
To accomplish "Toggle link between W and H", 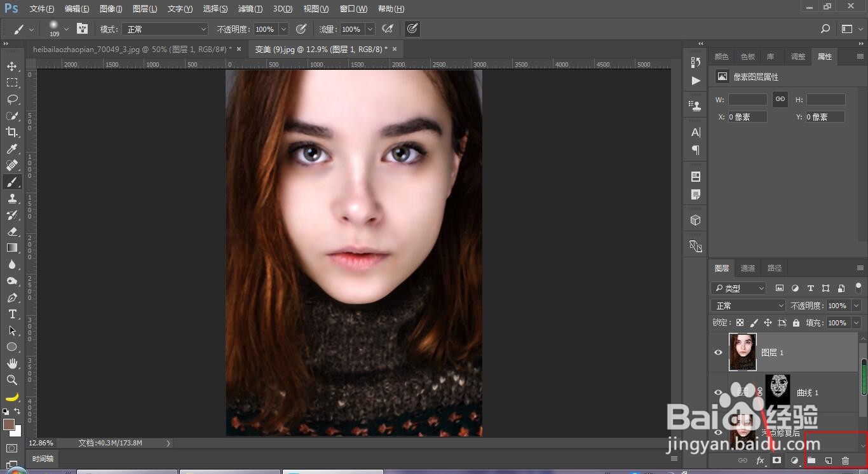I will 780,99.
